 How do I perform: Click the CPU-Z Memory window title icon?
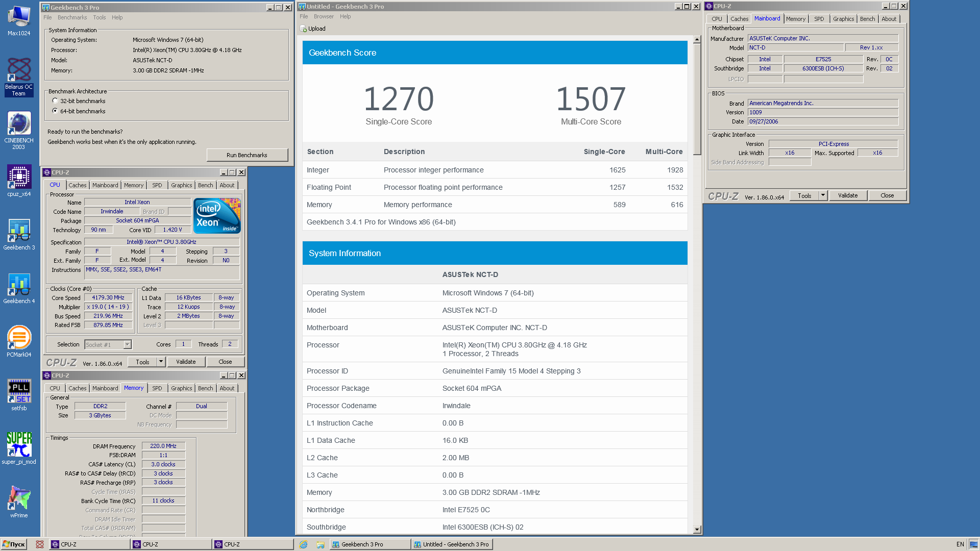coord(47,375)
